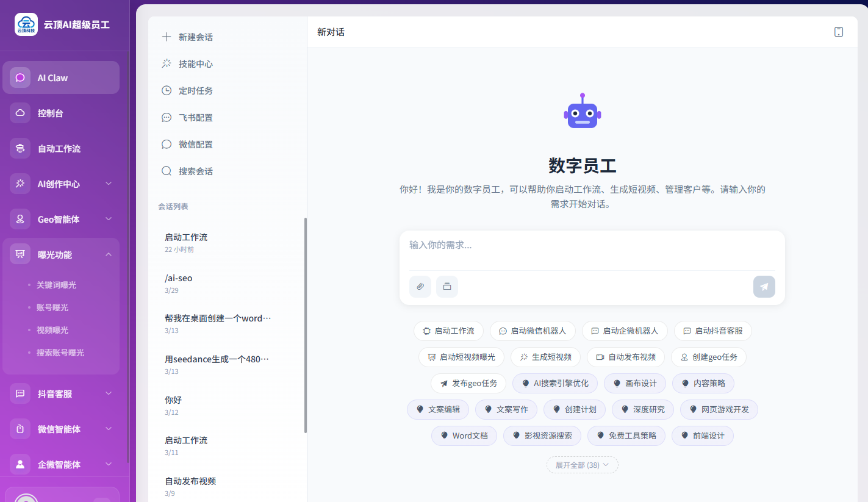Click the 定时任务 clock icon
868x502 pixels.
166,90
